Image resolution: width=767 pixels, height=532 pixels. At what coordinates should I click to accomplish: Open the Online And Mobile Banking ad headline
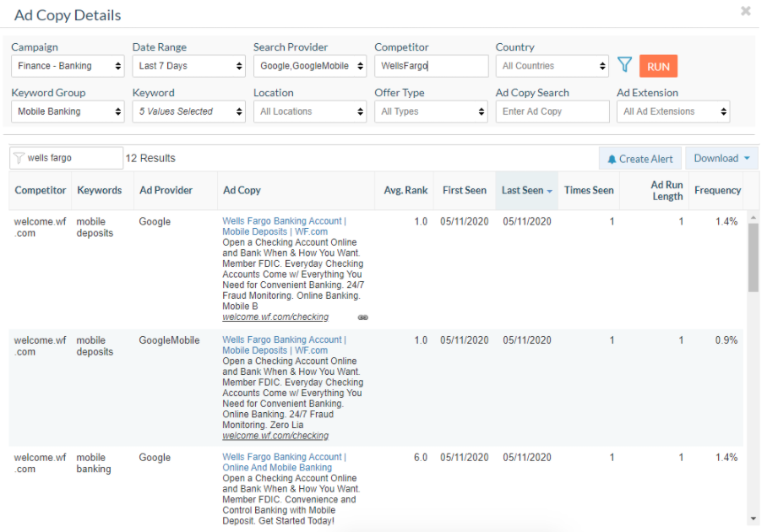[x=284, y=462]
